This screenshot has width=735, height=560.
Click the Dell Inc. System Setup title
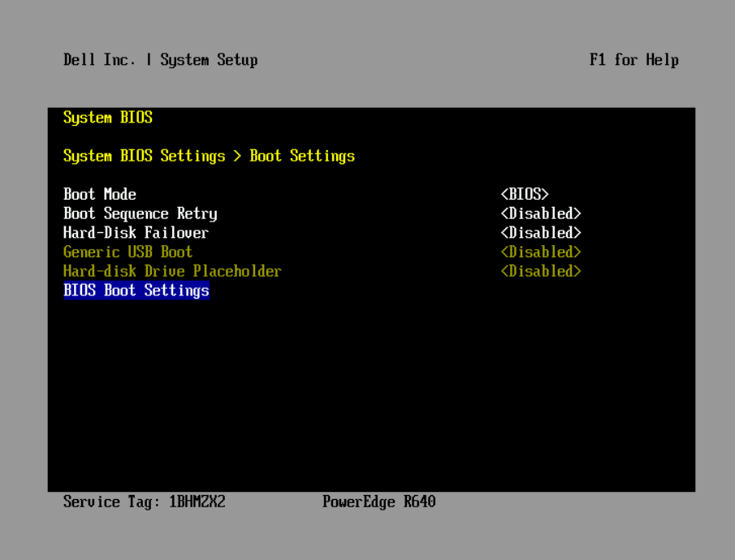[x=160, y=60]
